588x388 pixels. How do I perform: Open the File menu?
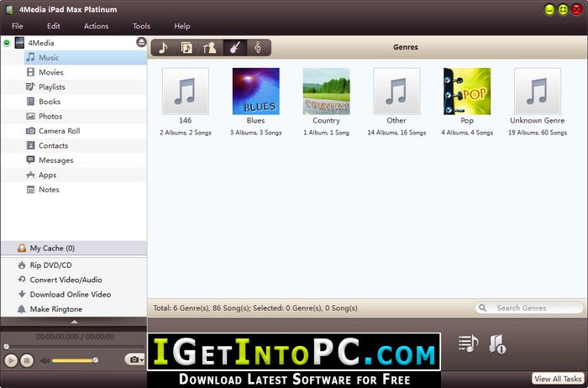(18, 26)
